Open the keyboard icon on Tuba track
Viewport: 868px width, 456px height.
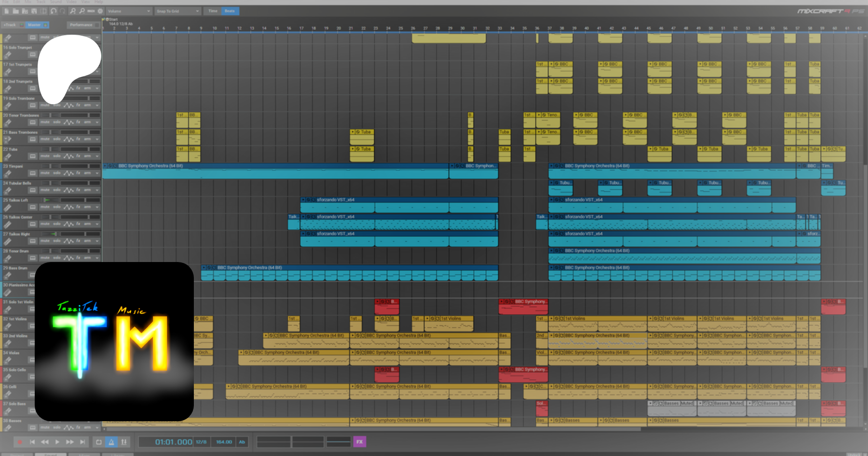coord(32,156)
